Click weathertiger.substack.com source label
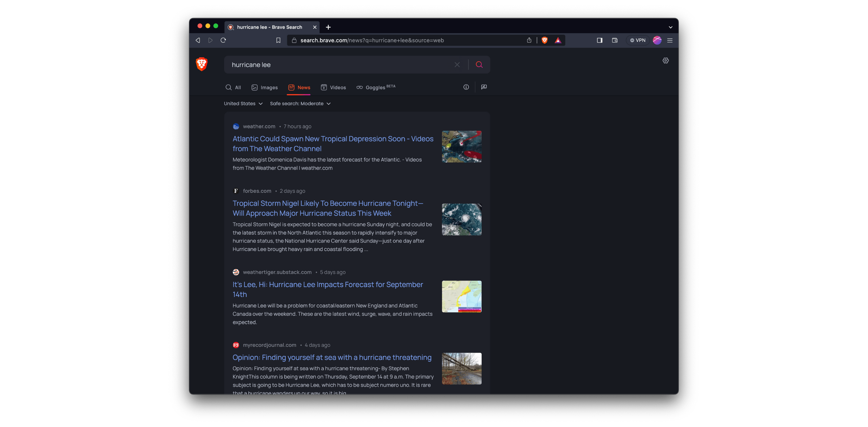 [x=277, y=273]
